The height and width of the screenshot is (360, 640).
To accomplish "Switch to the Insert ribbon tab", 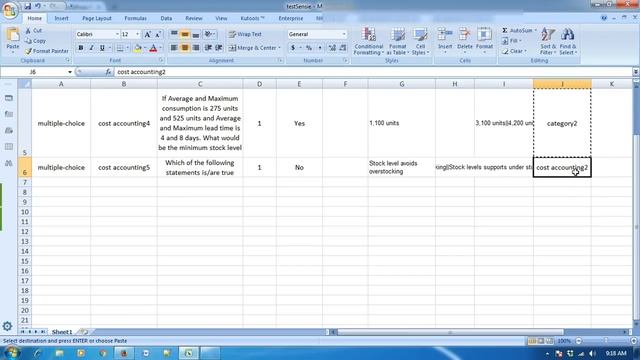I will (x=61, y=18).
